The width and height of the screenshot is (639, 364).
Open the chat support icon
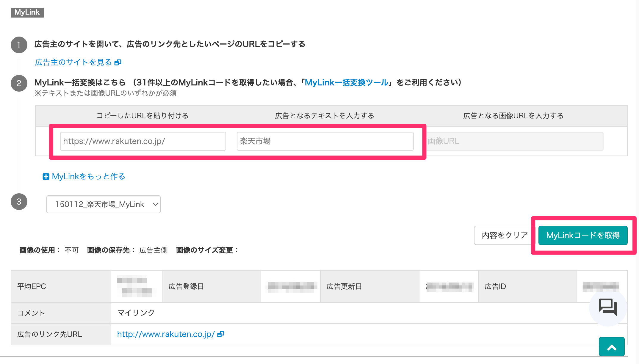pyautogui.click(x=608, y=307)
